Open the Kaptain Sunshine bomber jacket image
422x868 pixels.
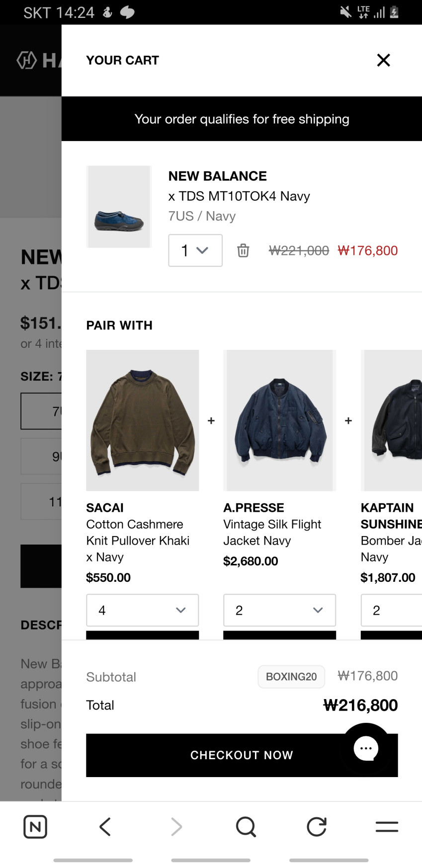coord(393,420)
